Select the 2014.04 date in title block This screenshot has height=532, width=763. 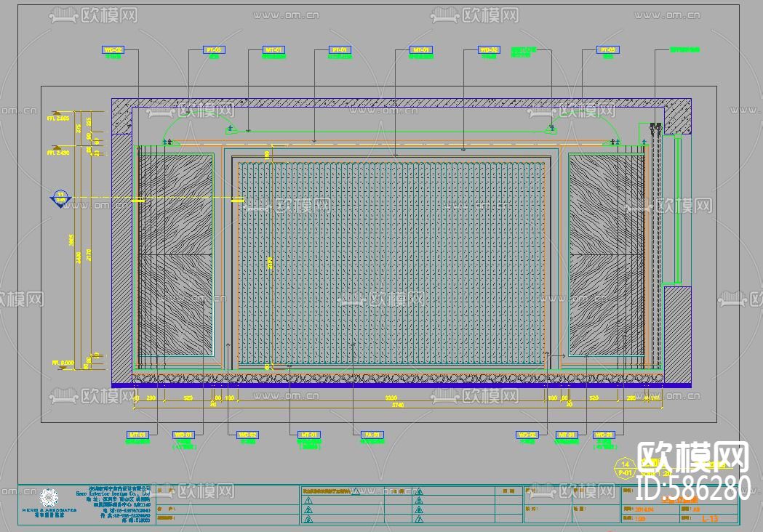[x=644, y=509]
